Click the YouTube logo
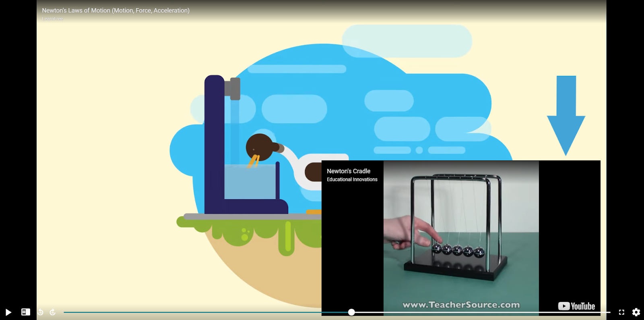 (x=576, y=306)
